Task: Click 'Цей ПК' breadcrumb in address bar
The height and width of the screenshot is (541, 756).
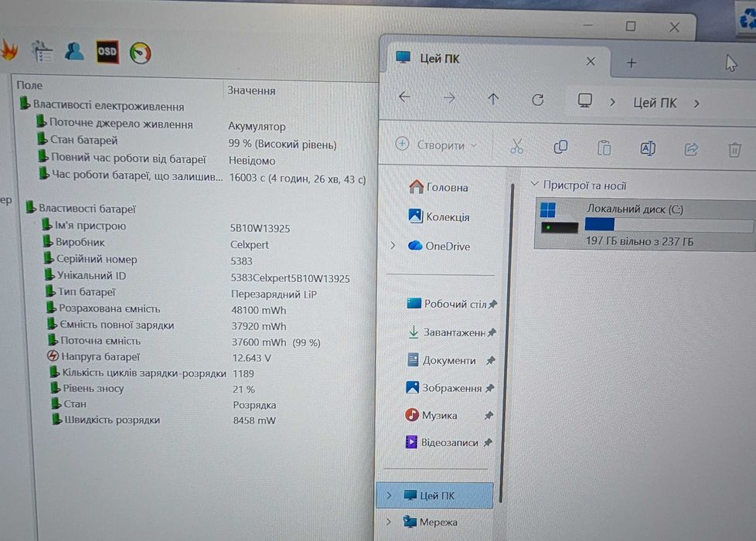Action: point(655,103)
